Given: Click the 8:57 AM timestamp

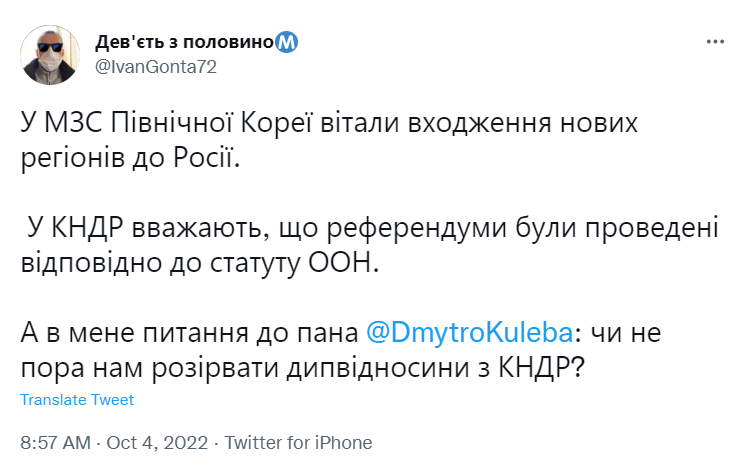Looking at the screenshot, I should (x=55, y=443).
